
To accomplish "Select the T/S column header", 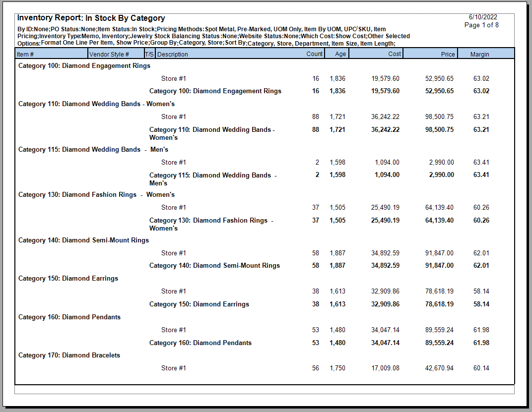I will (149, 54).
